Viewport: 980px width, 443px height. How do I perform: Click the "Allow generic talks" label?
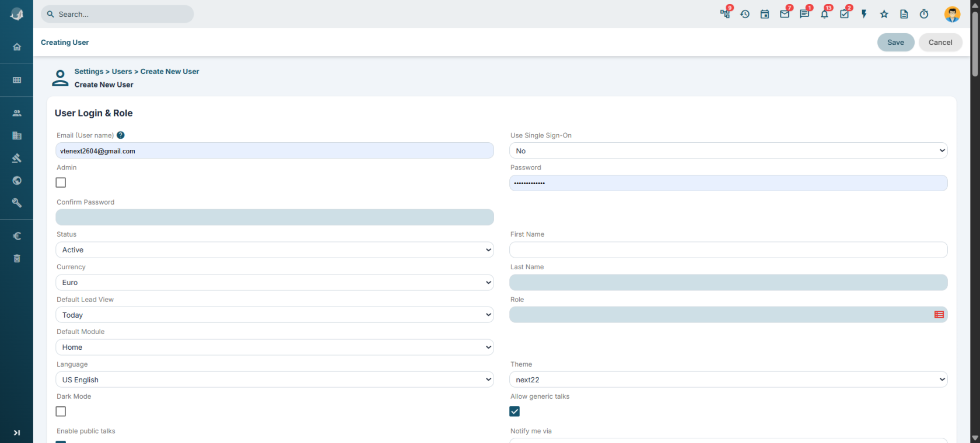click(540, 396)
